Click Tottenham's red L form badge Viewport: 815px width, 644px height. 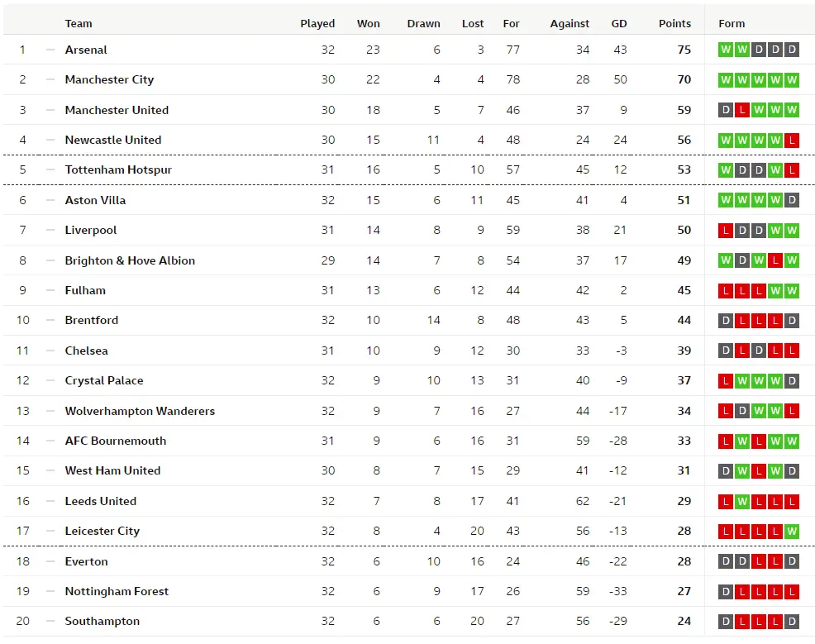pyautogui.click(x=792, y=170)
